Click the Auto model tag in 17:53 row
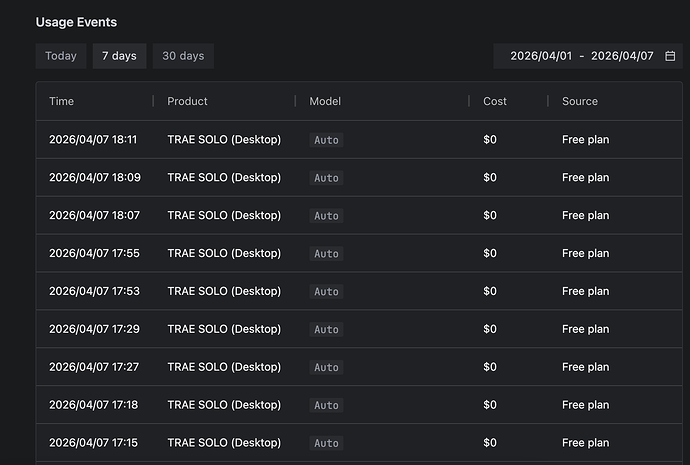This screenshot has height=465, width=690. 326,291
